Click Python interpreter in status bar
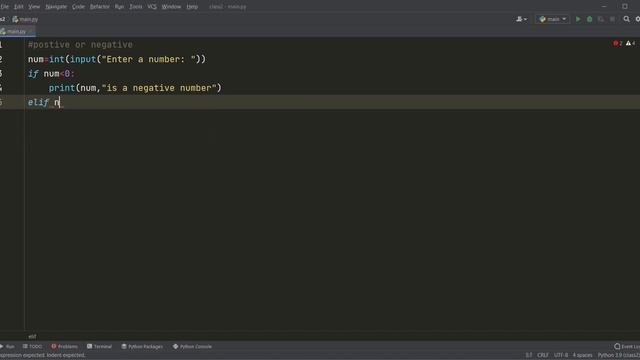This screenshot has height=360, width=640. click(618, 355)
